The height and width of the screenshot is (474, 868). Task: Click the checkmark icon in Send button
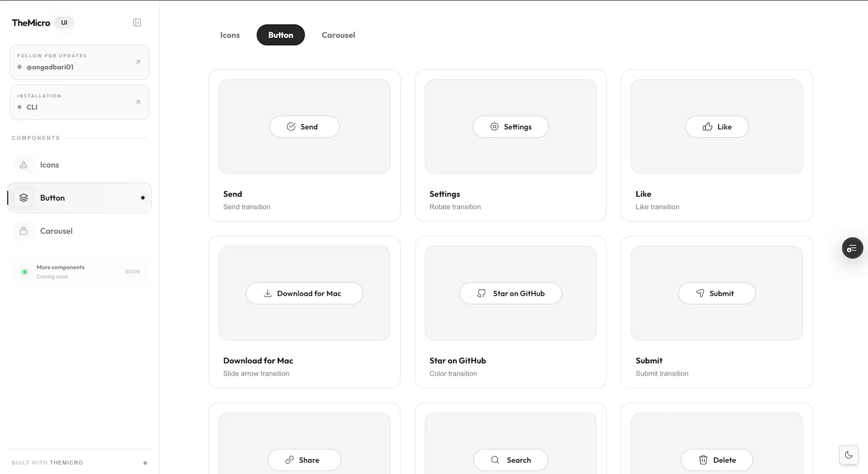(x=291, y=127)
